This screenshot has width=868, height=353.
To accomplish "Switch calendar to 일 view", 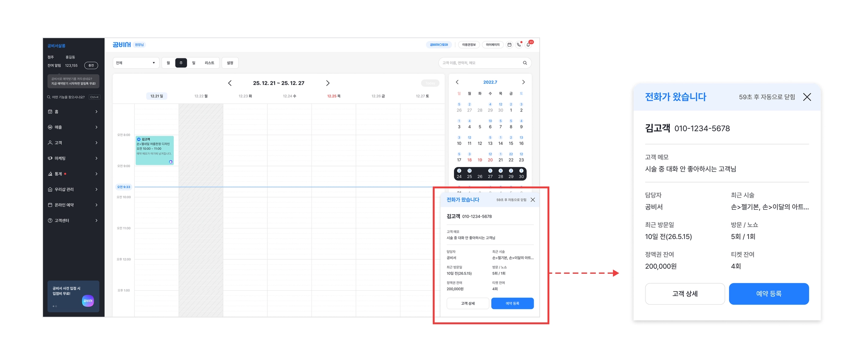I will point(194,63).
